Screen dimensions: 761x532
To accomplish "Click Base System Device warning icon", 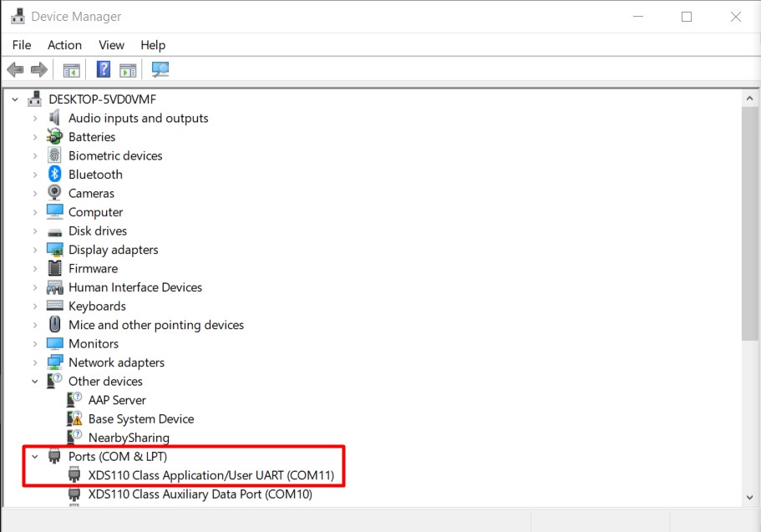I will point(74,418).
